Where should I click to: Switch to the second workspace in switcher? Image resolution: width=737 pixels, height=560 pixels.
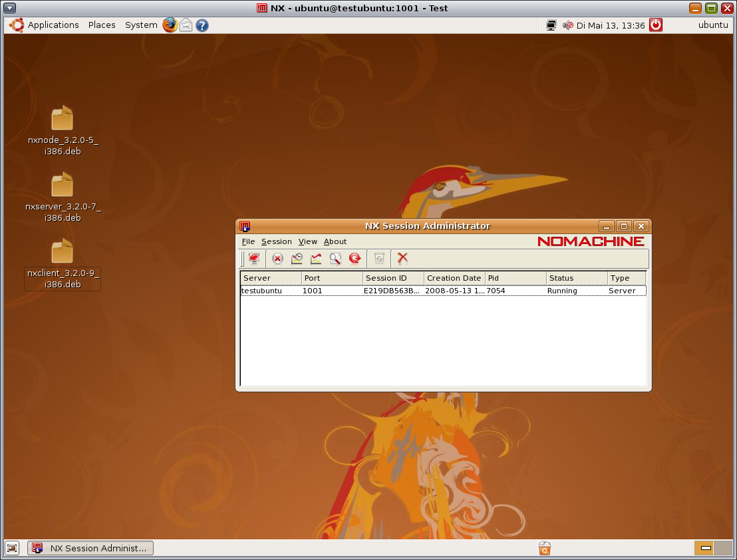(722, 548)
